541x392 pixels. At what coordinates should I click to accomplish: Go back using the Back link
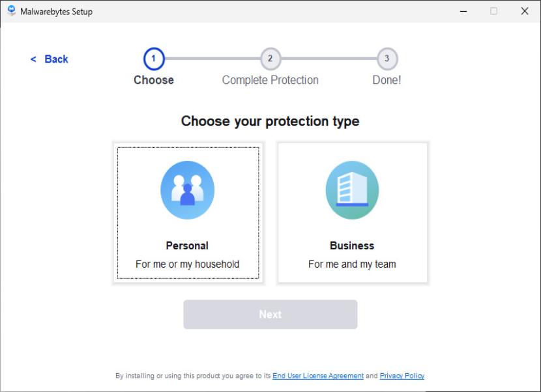pos(50,59)
